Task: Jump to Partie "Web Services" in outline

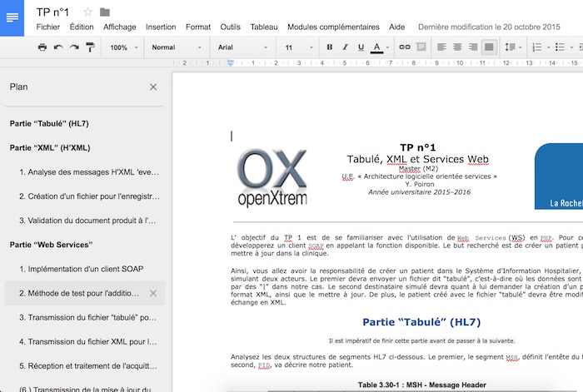Action: (51, 246)
